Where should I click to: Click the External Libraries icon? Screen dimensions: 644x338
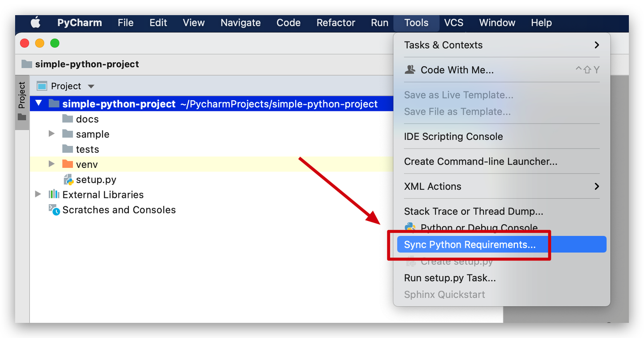(54, 194)
